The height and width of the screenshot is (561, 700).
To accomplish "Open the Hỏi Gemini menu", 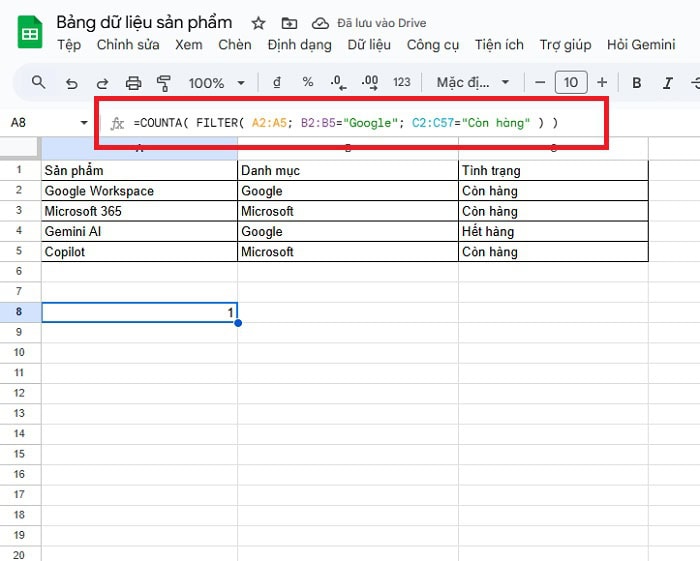I will 641,45.
